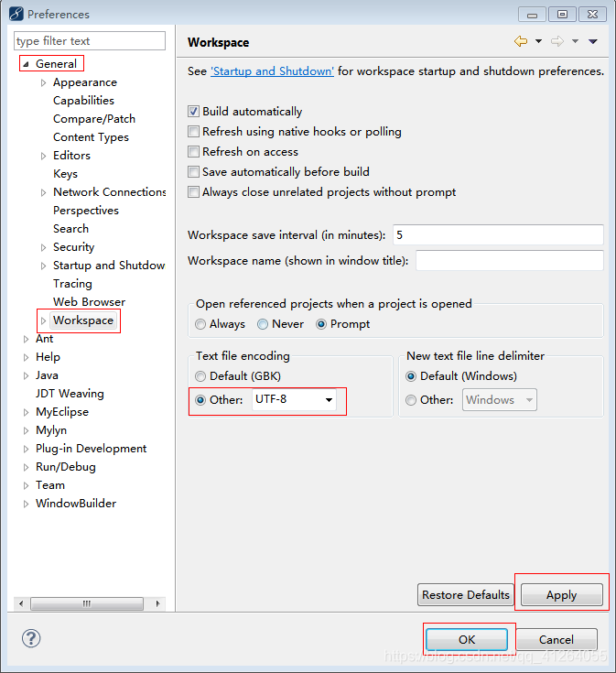This screenshot has width=616, height=673.
Task: Select the Never radio button
Action: [263, 324]
